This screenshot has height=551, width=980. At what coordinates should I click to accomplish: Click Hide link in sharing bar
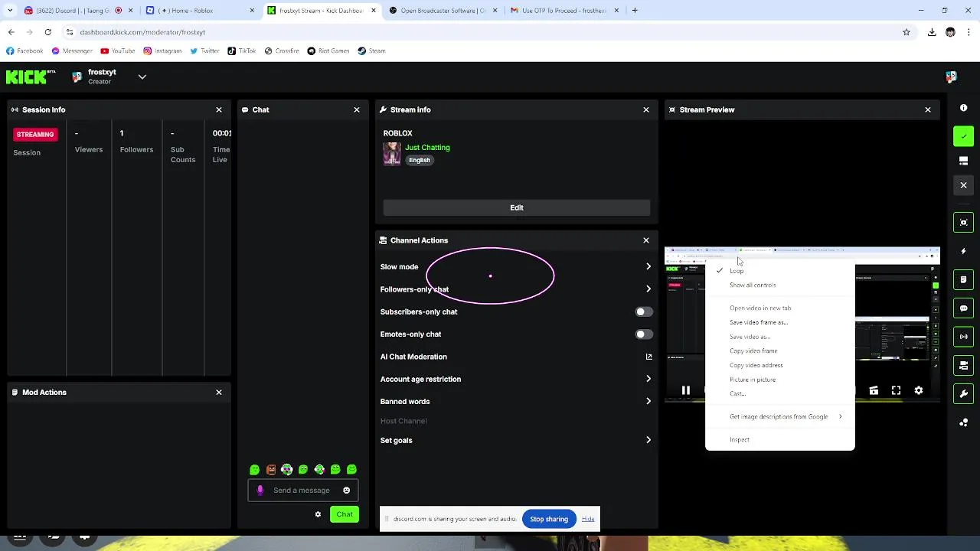588,519
